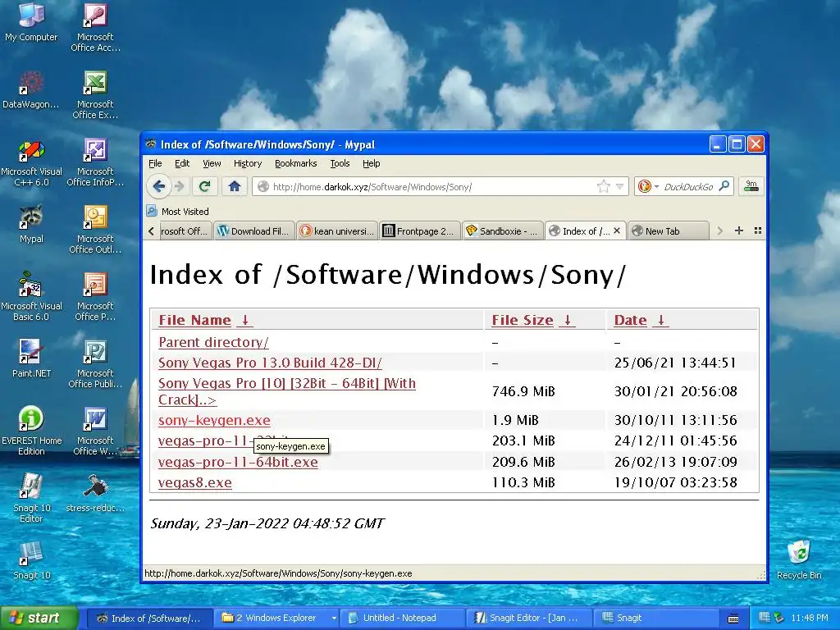Open Sony Vegas Pro 13.0 Build 428-DI folder
The height and width of the screenshot is (630, 840).
270,363
